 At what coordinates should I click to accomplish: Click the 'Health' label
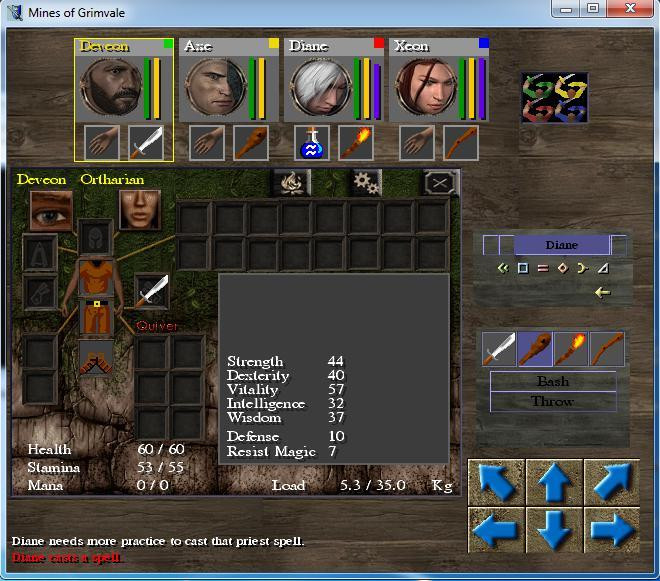pos(49,450)
